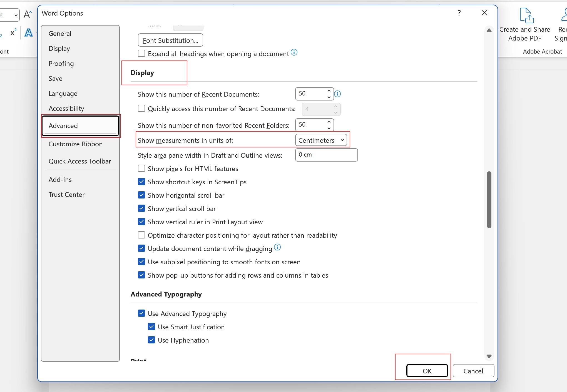The image size is (567, 392).
Task: Disable Show horizontal scroll bar
Action: 141,195
